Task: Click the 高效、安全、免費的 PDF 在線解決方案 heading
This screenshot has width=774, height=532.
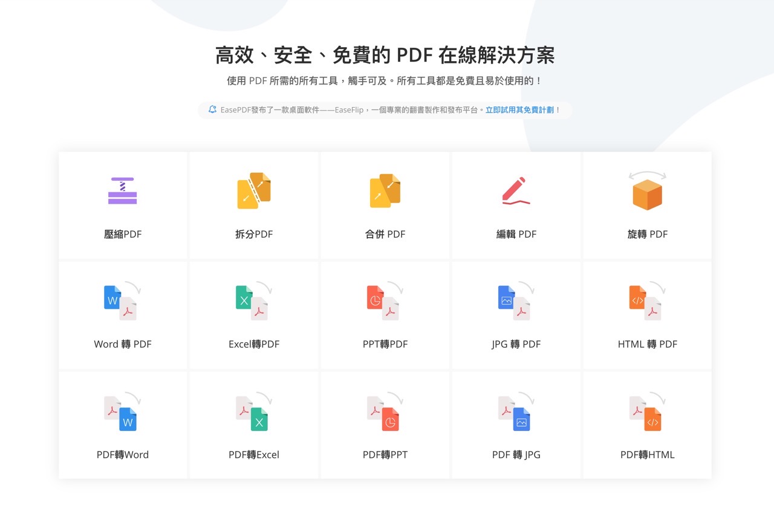Action: click(385, 56)
